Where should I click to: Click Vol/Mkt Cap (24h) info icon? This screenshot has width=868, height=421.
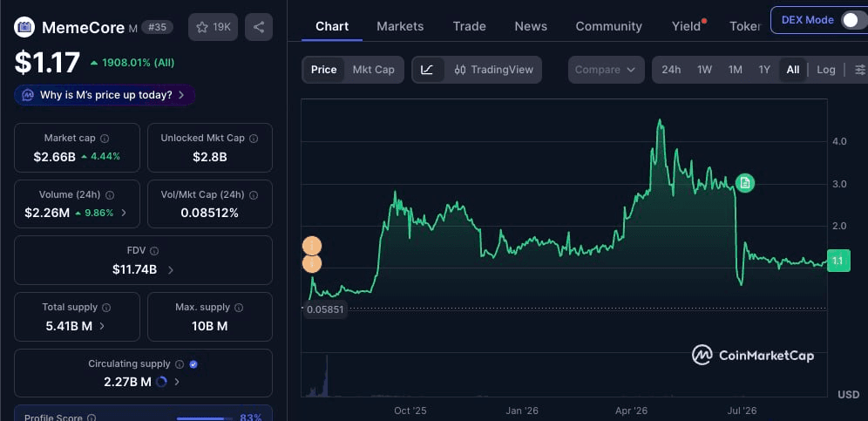tap(254, 195)
